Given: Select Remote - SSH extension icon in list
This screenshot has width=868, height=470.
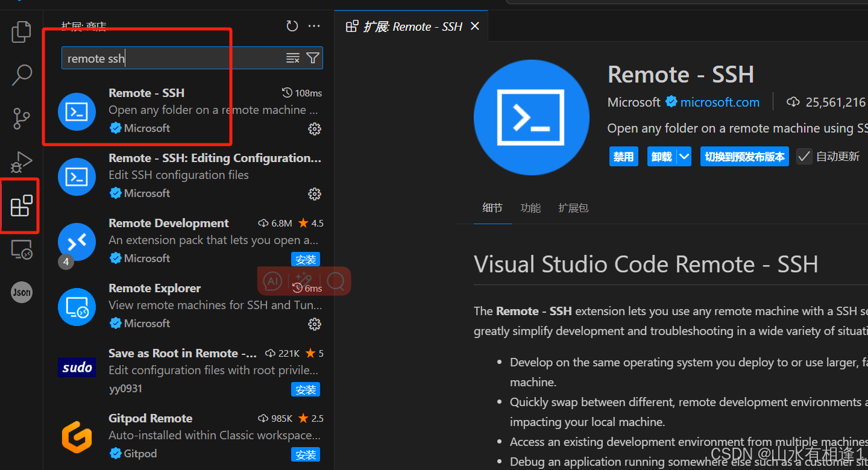Looking at the screenshot, I should (77, 111).
